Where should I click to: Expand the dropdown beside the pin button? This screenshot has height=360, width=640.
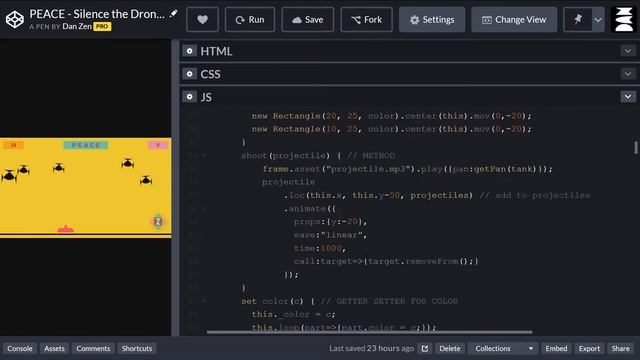(x=598, y=20)
